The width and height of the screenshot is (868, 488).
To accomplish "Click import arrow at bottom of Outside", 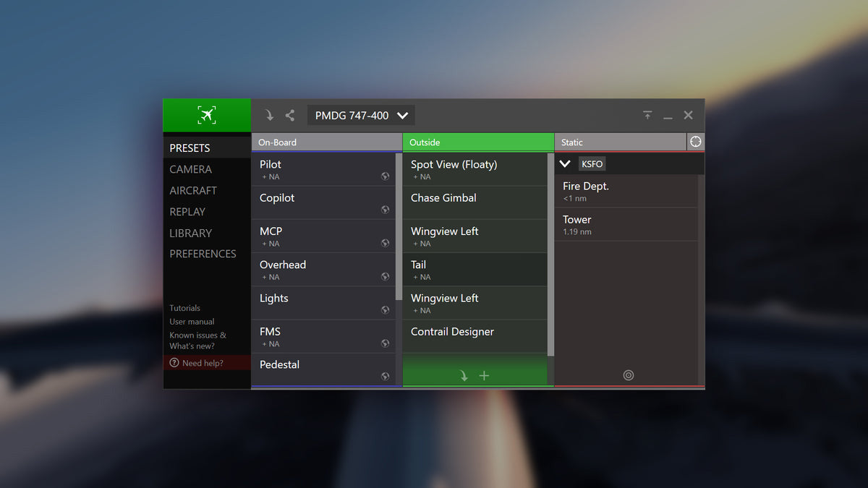I will click(x=464, y=376).
